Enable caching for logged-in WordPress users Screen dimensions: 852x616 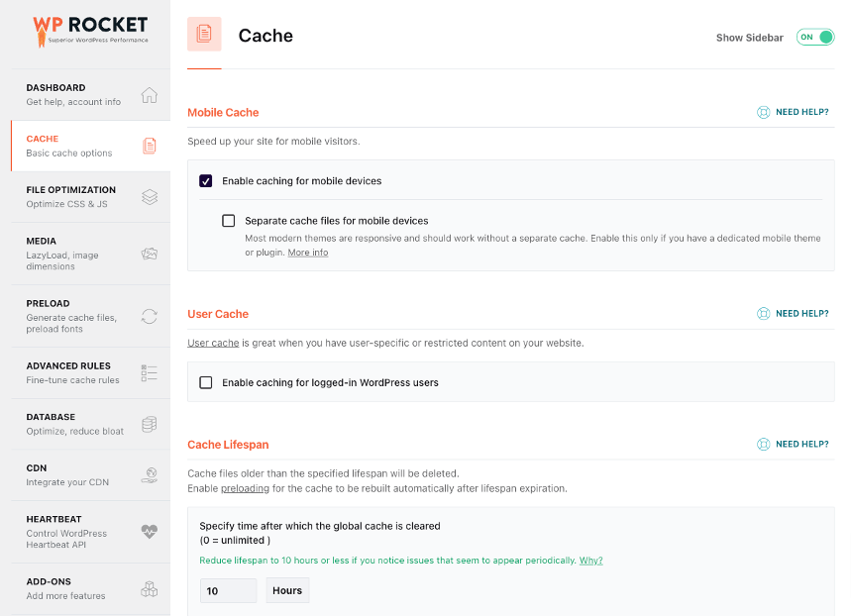pyautogui.click(x=206, y=382)
